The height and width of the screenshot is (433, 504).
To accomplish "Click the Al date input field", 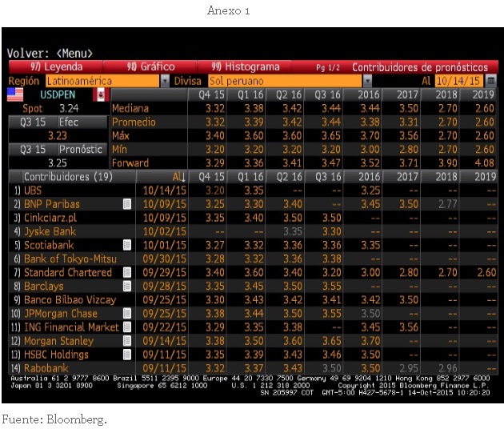I will 459,81.
